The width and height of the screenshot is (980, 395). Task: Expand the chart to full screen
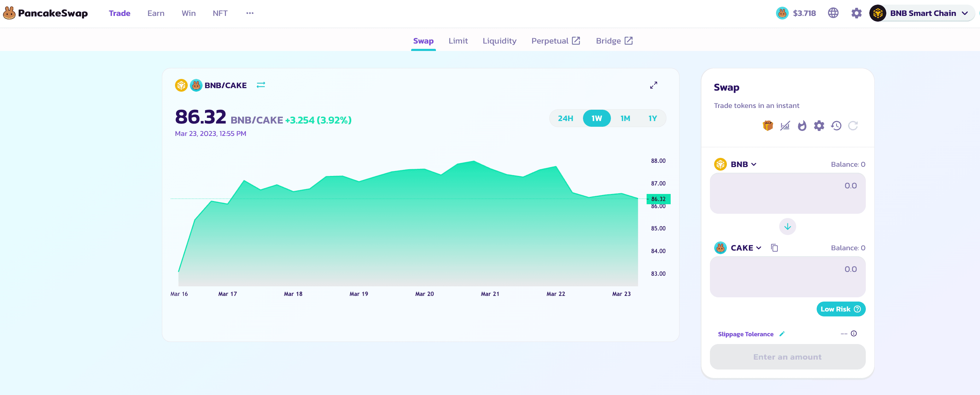[653, 85]
